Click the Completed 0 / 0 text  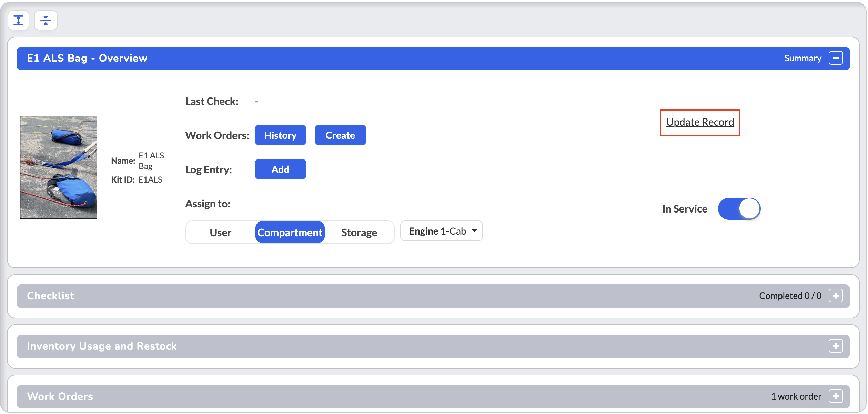pos(790,296)
